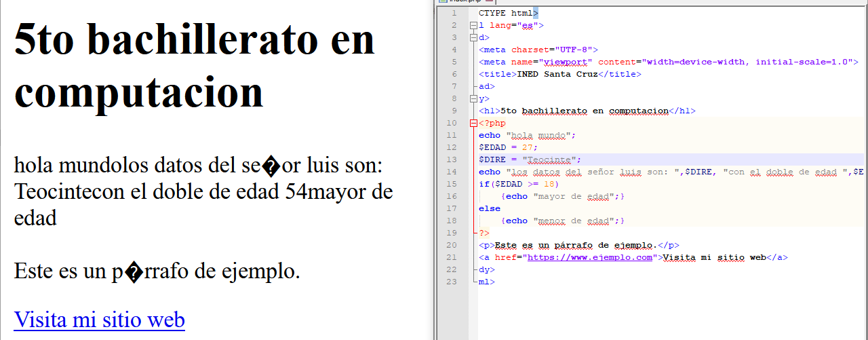This screenshot has width=868, height=340.
Task: Click the 'else' keyword line in code
Action: [x=490, y=208]
